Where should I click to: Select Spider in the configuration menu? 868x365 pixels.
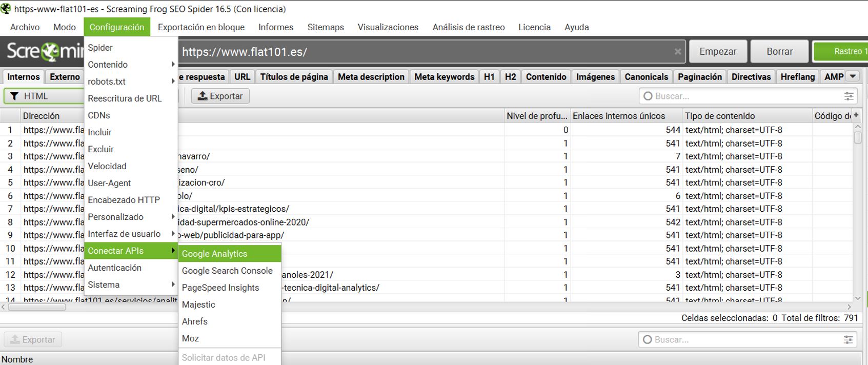tap(131, 48)
